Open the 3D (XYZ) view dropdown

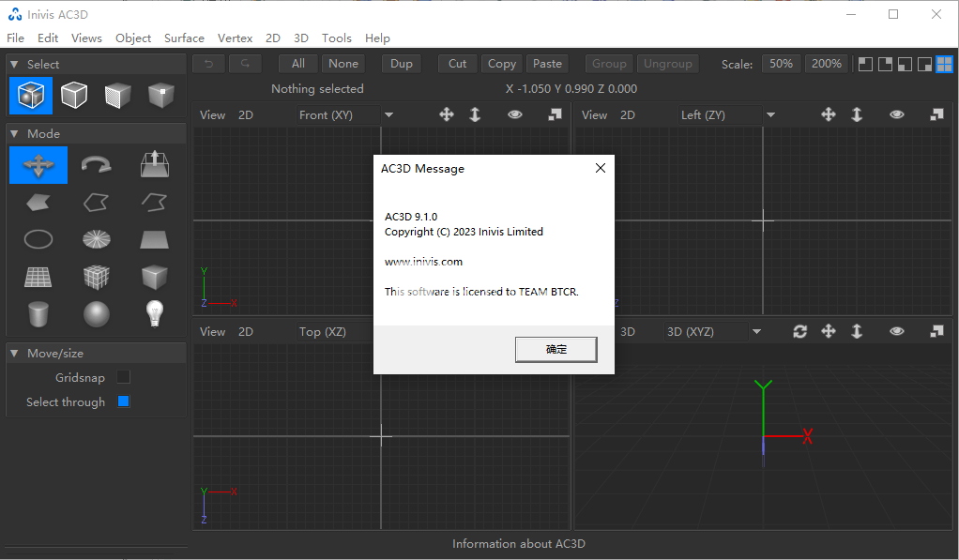tap(756, 332)
